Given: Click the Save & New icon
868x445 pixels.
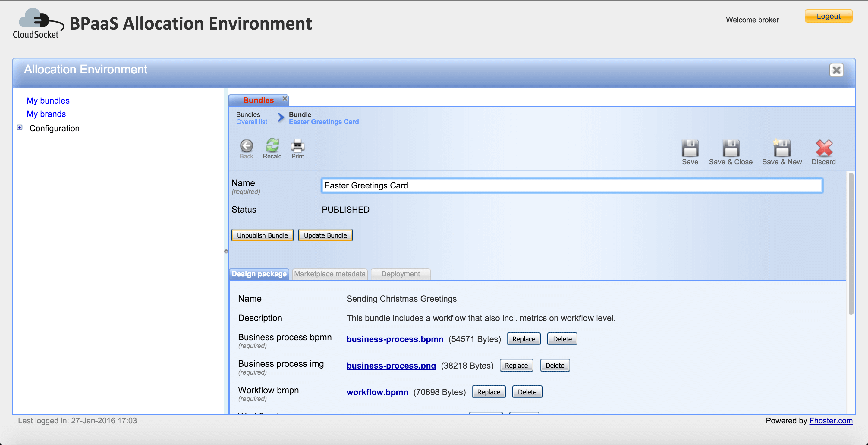Looking at the screenshot, I should coord(782,148).
